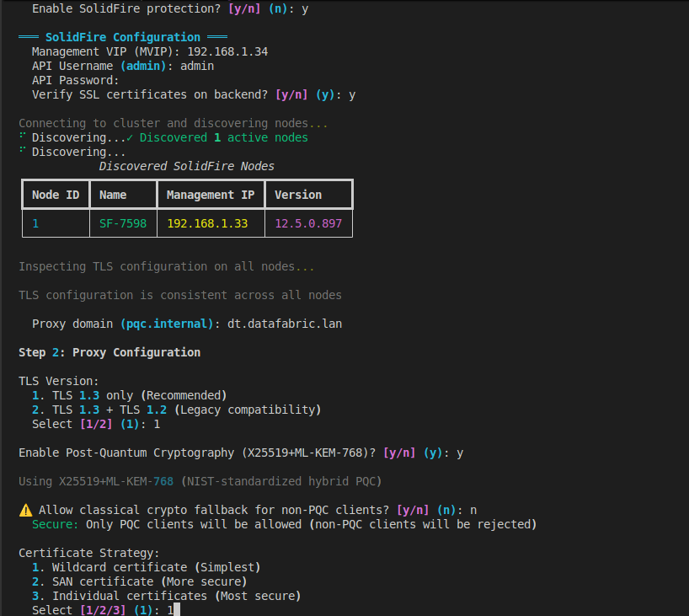This screenshot has height=616, width=689.
Task: Select the Management VIP address 192.168.1.34
Action: 227,52
